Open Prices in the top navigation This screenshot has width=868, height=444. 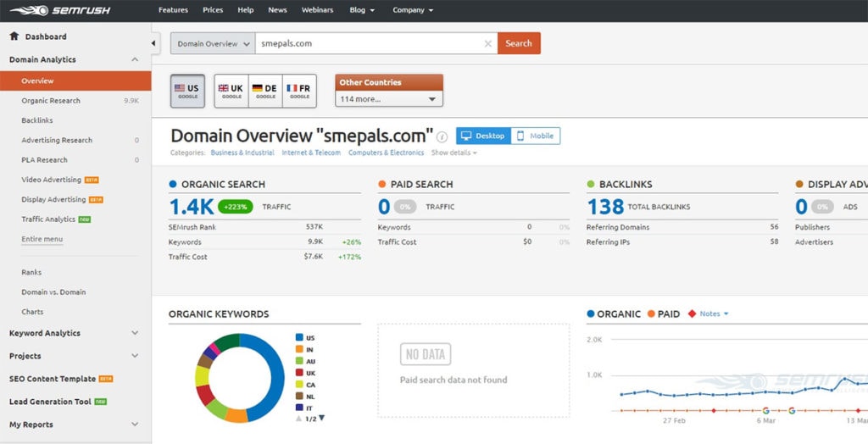tap(213, 10)
